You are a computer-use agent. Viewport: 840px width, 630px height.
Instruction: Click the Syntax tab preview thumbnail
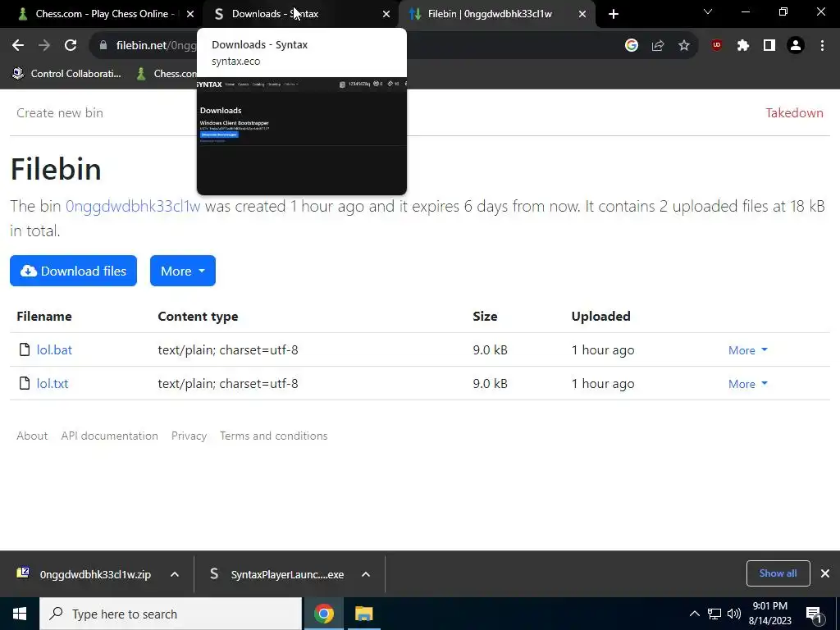302,136
